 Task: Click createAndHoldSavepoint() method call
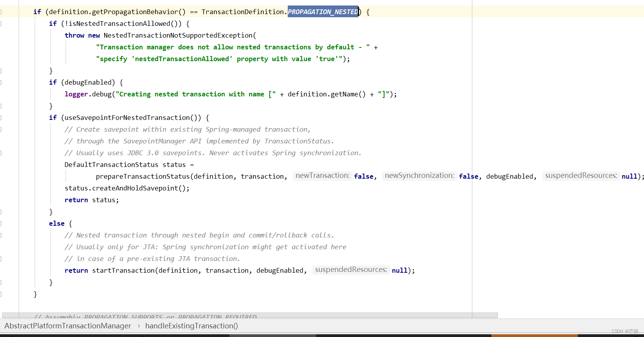pyautogui.click(x=139, y=188)
